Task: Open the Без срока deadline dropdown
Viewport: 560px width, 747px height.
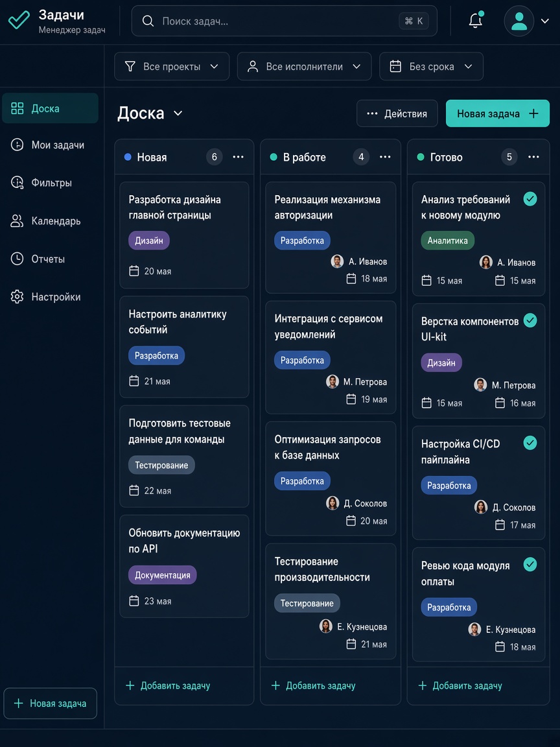Action: pyautogui.click(x=432, y=66)
